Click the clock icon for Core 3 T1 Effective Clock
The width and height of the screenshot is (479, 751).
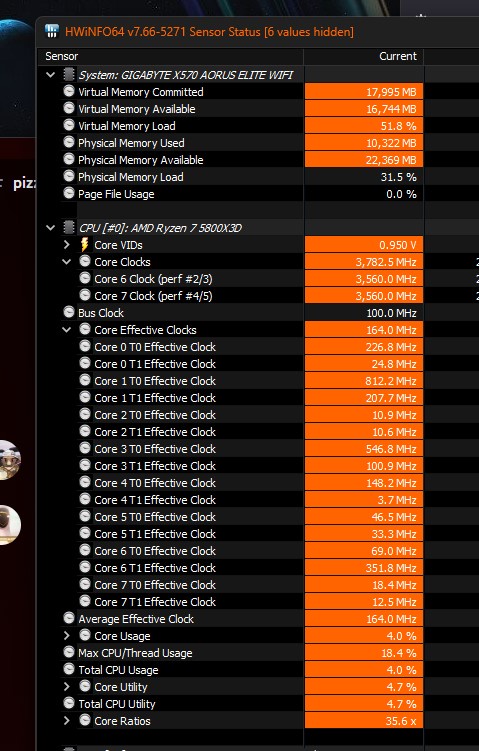point(85,465)
